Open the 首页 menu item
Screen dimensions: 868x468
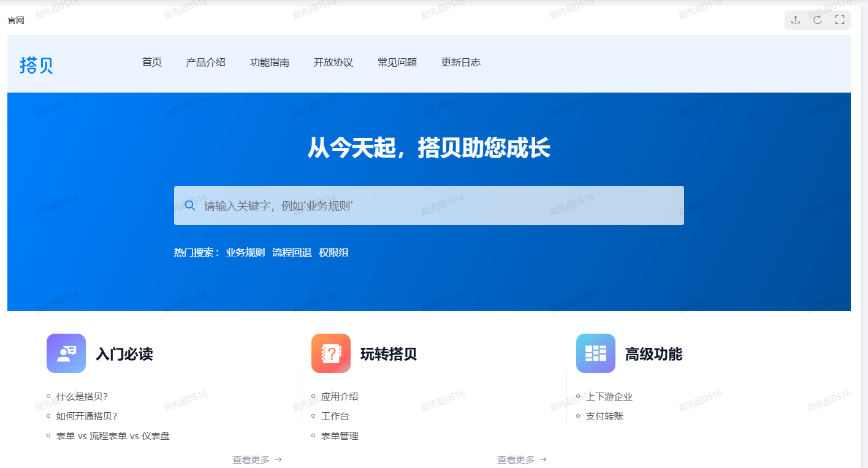[x=151, y=62]
